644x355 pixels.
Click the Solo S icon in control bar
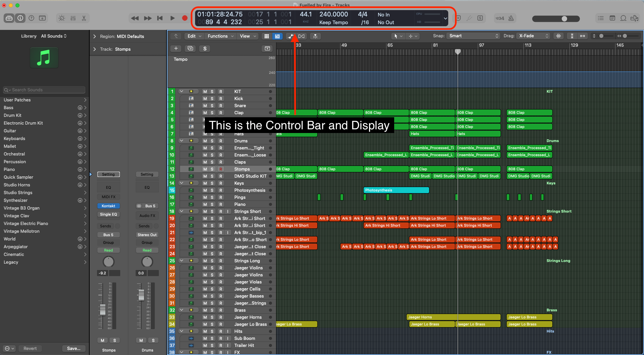click(x=480, y=18)
